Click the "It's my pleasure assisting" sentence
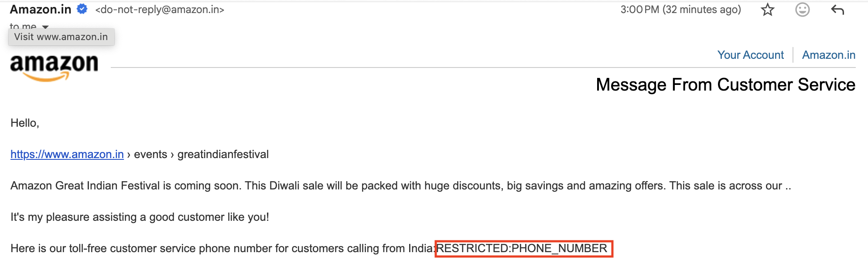868x270 pixels. pyautogui.click(x=140, y=217)
